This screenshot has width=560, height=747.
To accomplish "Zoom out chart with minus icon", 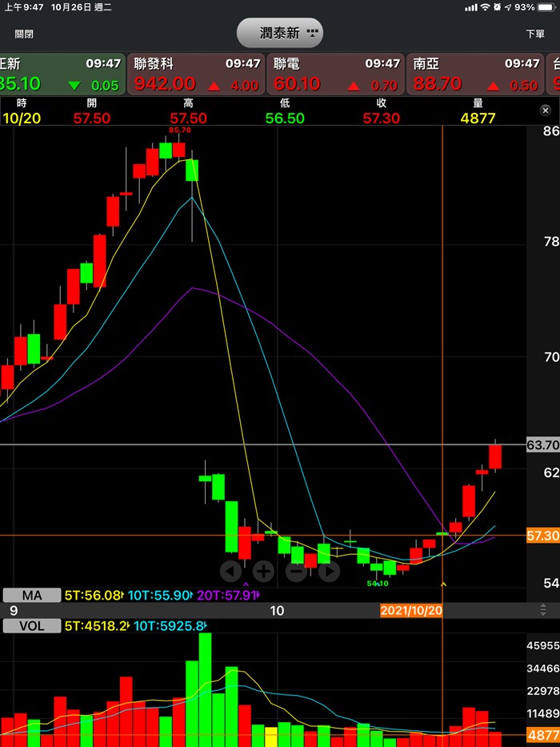I will pos(296,571).
